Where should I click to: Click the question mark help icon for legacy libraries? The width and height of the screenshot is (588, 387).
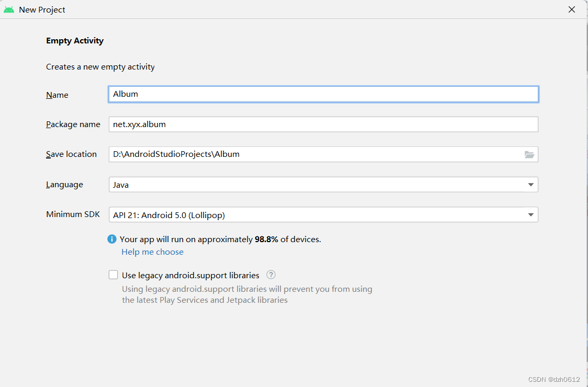tap(270, 275)
